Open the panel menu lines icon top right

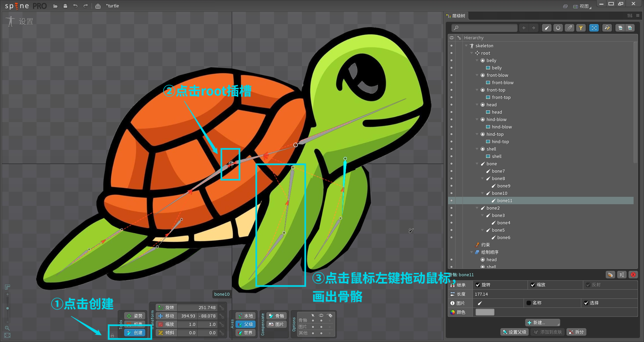(638, 16)
